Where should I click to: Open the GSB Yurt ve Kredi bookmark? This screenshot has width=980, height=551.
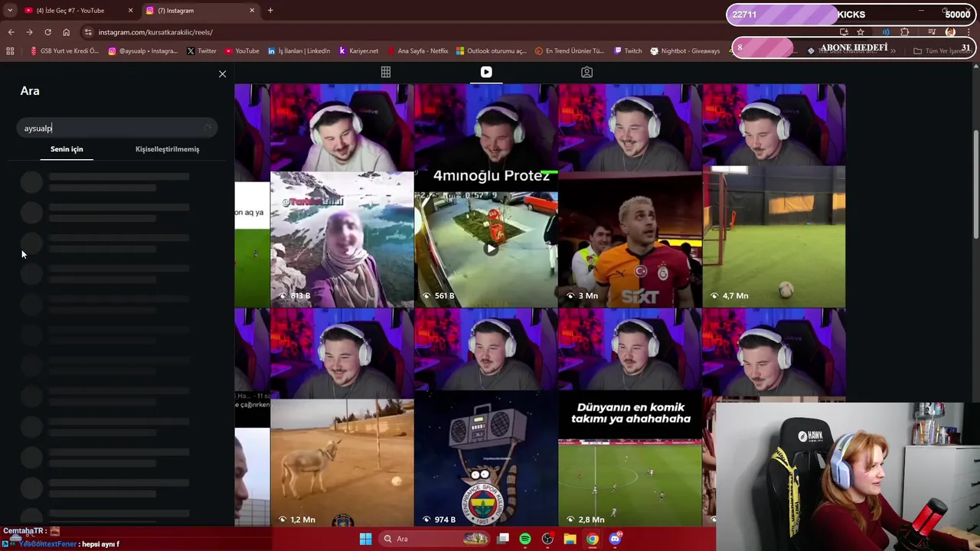click(64, 51)
